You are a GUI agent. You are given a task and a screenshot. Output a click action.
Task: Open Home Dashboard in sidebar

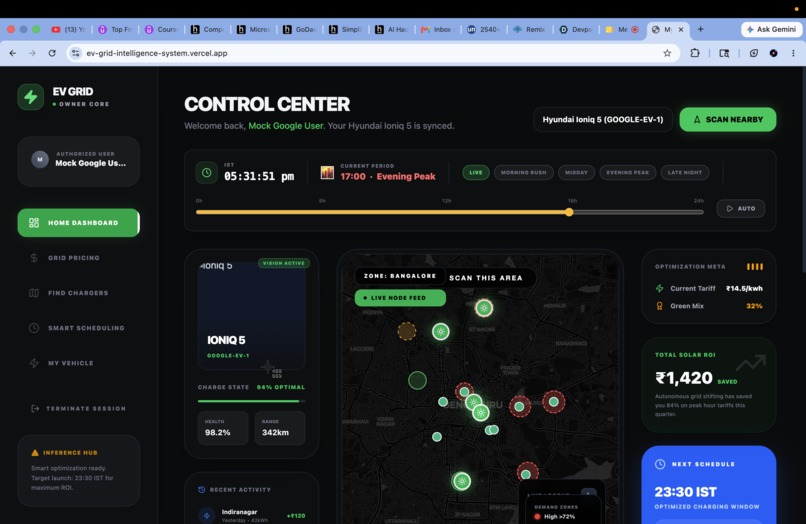point(78,223)
